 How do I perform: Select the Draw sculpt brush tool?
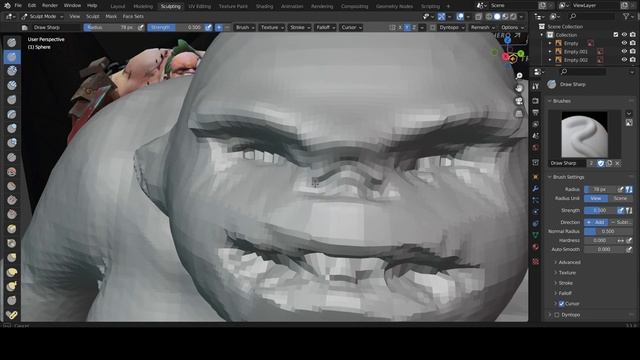pos(12,42)
